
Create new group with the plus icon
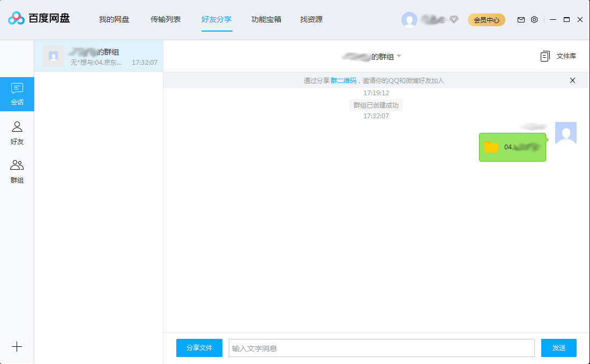click(17, 347)
